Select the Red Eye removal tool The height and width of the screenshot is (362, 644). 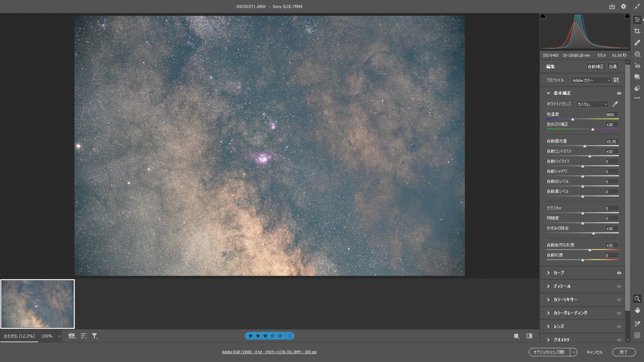point(637,66)
